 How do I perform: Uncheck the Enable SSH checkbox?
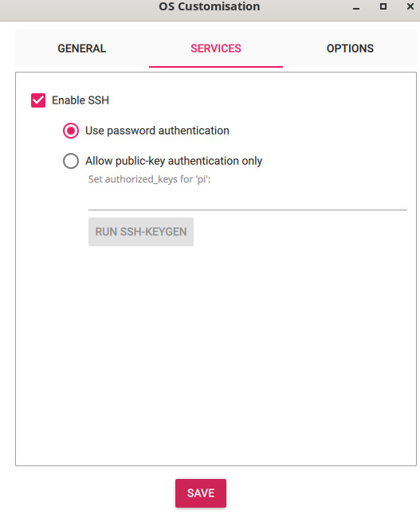(x=38, y=100)
